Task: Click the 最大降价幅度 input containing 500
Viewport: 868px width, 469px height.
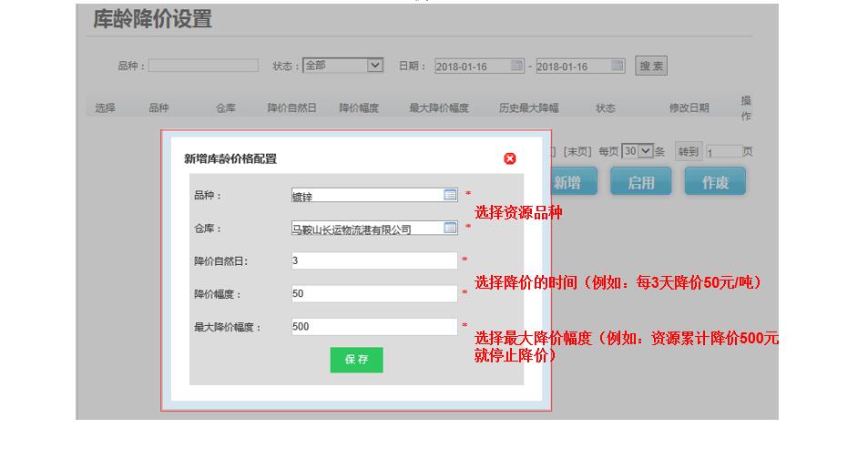Action: 373,327
